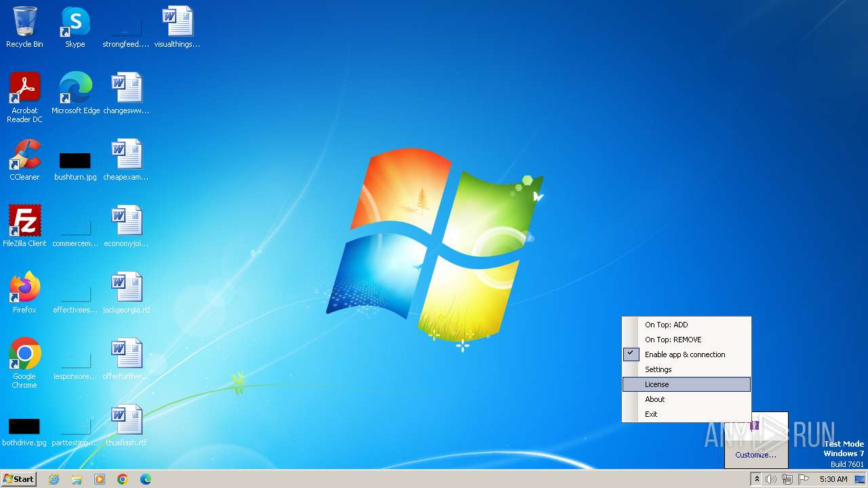The image size is (868, 488).
Task: Choose On Top: ADD menu entry
Action: point(686,325)
